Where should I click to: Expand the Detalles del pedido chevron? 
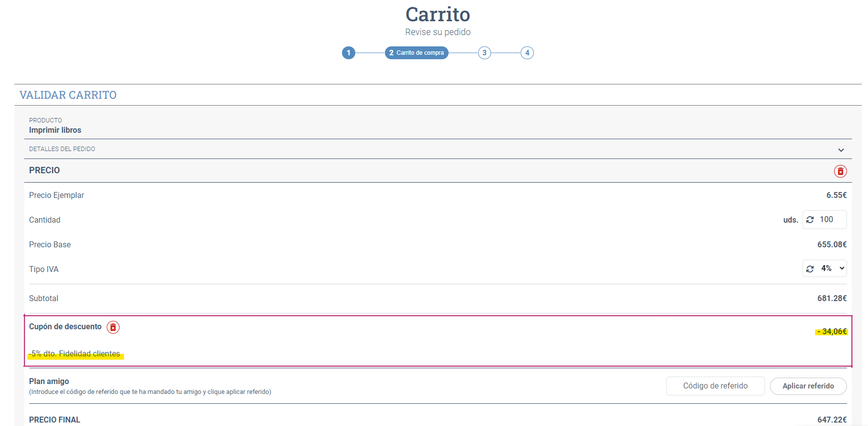click(841, 150)
